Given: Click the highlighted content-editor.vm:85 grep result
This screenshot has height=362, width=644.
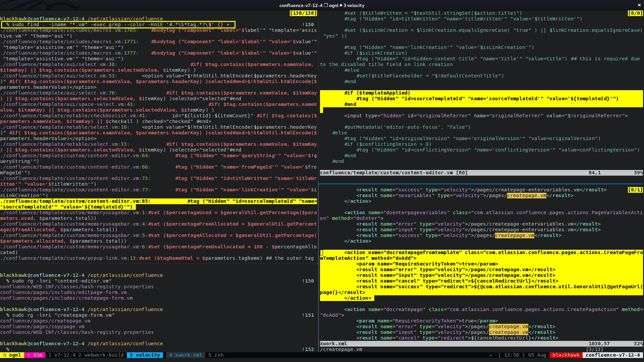Looking at the screenshot, I should [x=158, y=204].
